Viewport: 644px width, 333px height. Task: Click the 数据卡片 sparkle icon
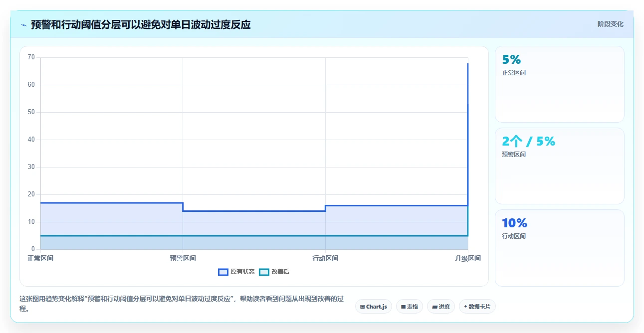click(x=465, y=307)
